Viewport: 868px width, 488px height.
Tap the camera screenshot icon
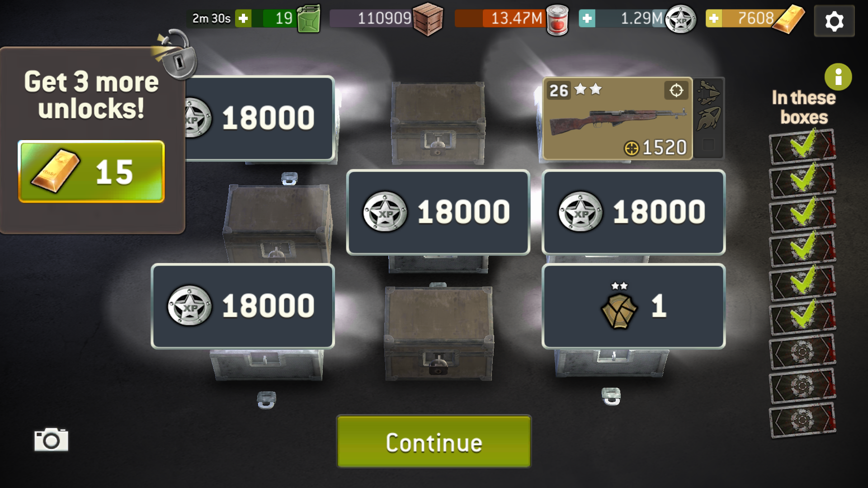[x=51, y=440]
